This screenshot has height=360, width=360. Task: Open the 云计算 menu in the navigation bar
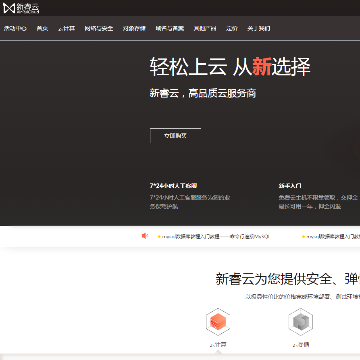pyautogui.click(x=66, y=29)
